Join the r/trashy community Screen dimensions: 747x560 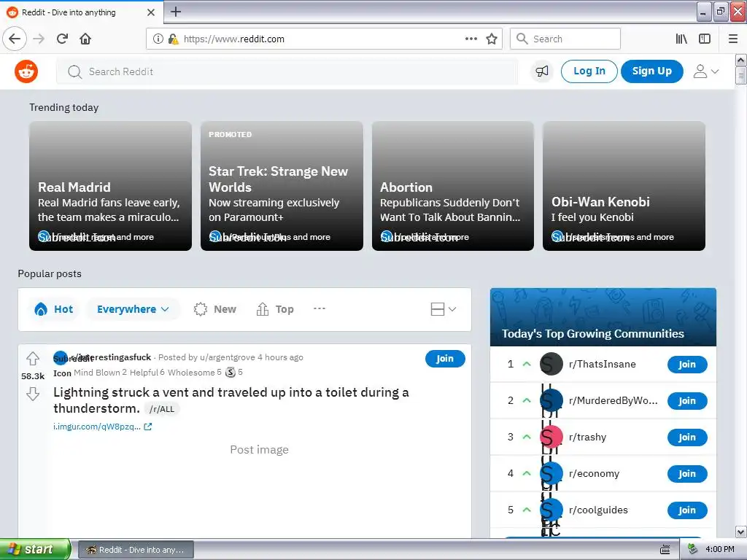click(687, 437)
